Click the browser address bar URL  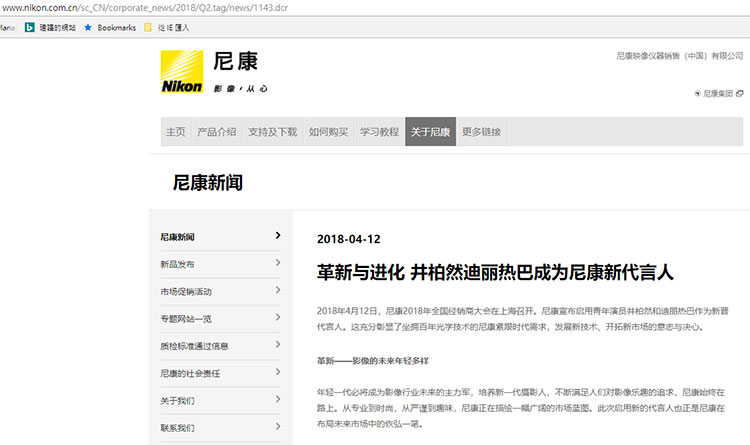[x=145, y=8]
